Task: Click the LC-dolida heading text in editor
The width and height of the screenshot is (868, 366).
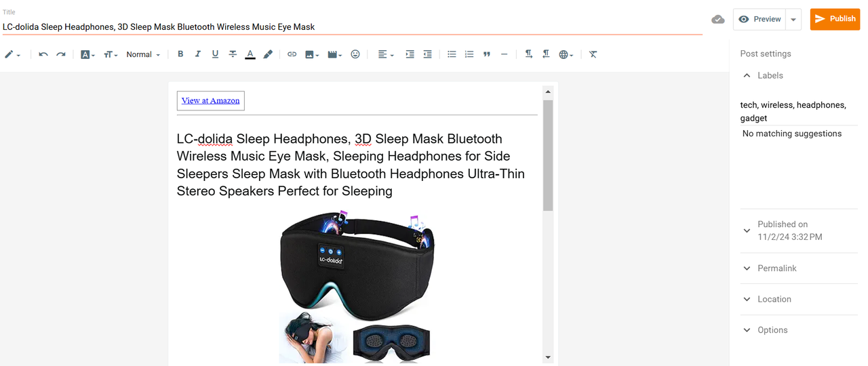Action: [351, 165]
